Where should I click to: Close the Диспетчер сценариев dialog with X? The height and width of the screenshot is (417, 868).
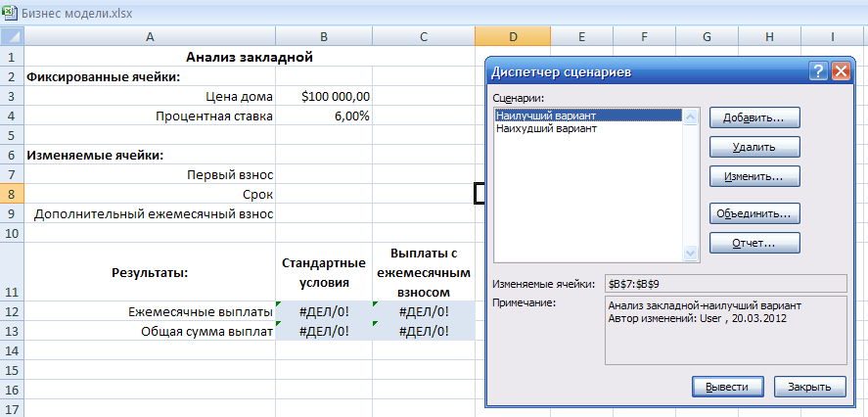tap(840, 72)
